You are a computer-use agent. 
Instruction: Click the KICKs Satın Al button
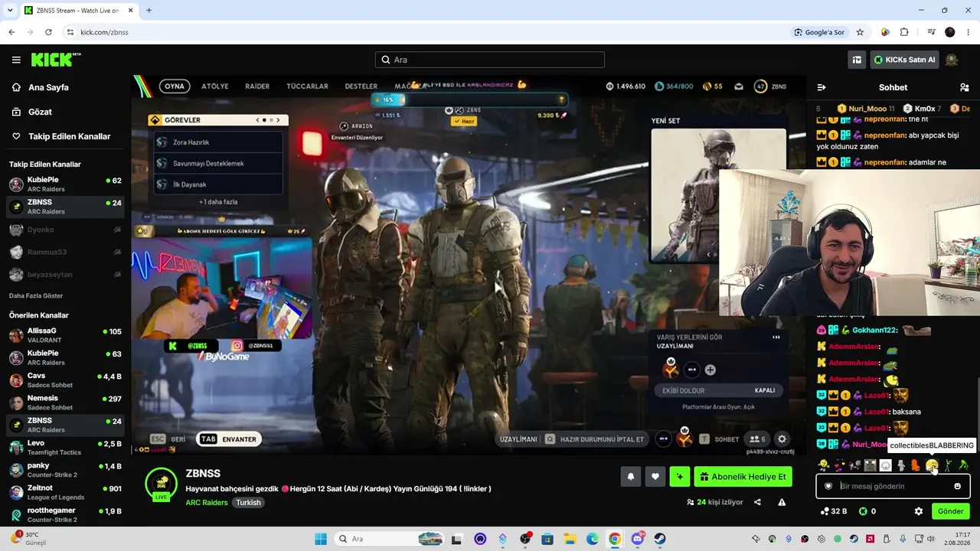[x=905, y=60]
